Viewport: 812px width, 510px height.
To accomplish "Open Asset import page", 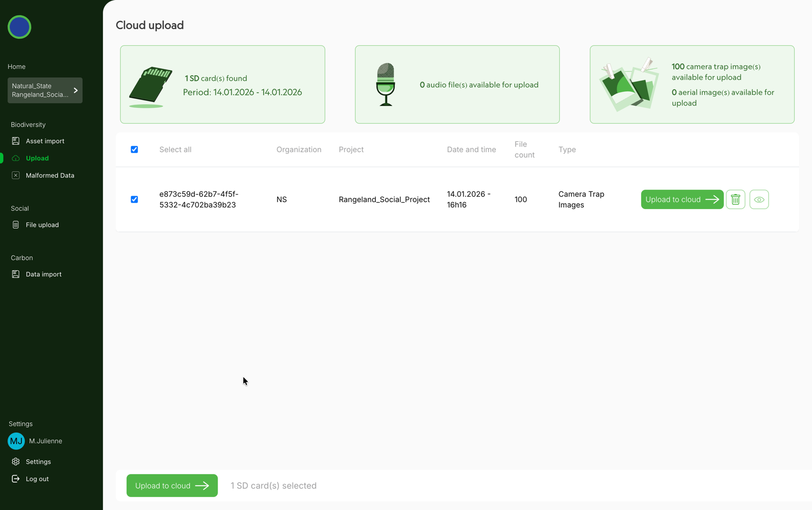I will 45,141.
